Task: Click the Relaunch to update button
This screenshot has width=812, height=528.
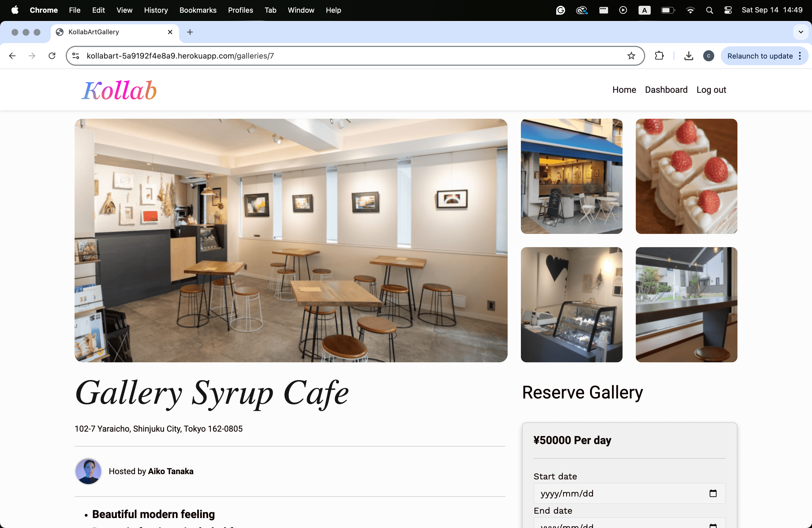Action: tap(760, 56)
